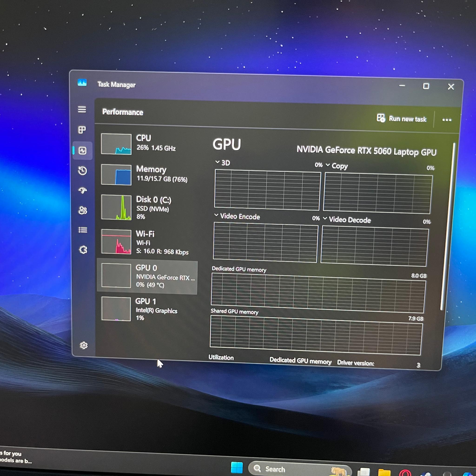Click the Shared GPU memory graph
The image size is (476, 476).
click(x=316, y=335)
